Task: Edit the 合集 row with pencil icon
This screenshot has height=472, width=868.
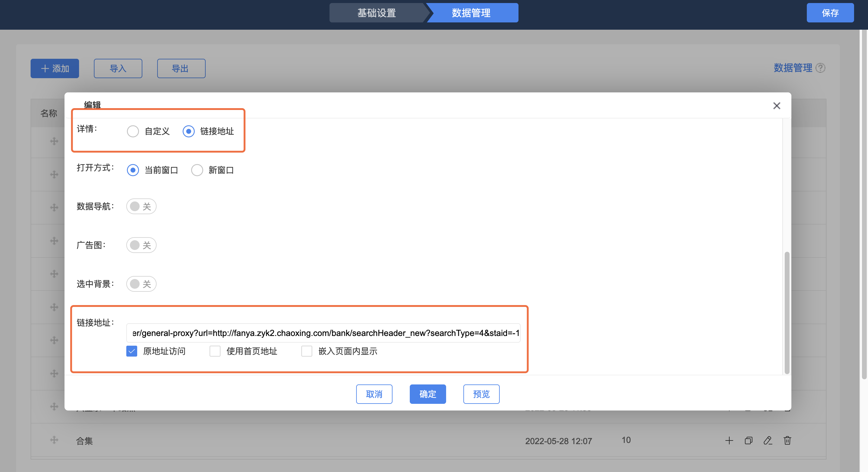Action: (768, 440)
